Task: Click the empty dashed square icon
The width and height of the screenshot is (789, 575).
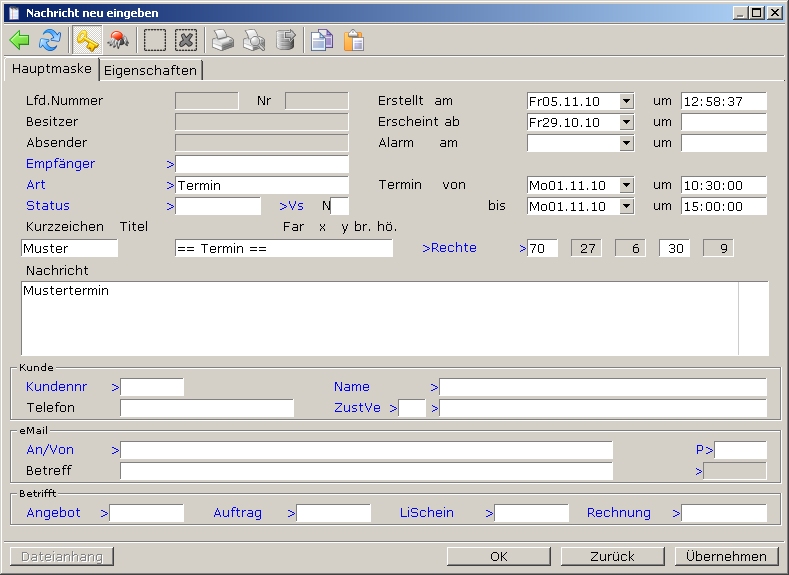Action: pyautogui.click(x=155, y=40)
